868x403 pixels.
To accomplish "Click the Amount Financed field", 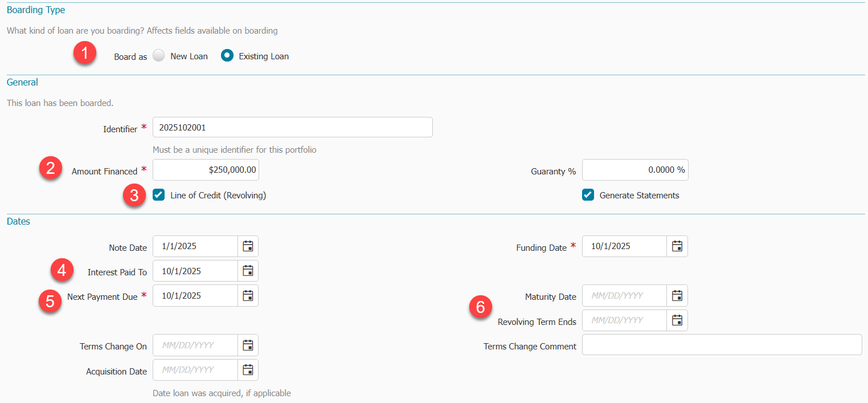I will tap(206, 170).
